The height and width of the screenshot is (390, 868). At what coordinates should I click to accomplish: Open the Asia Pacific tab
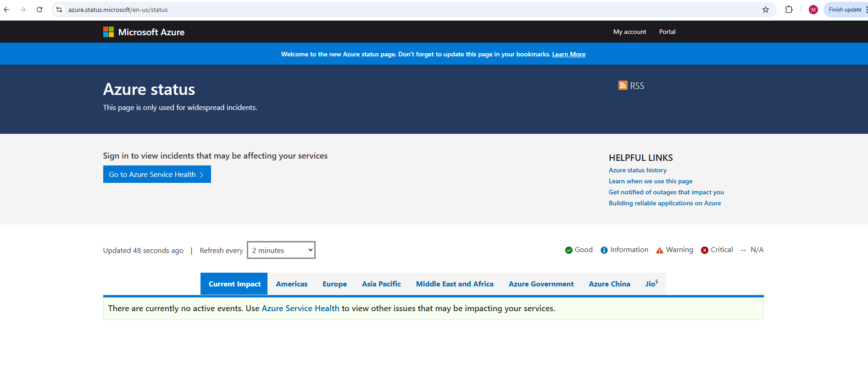tap(381, 284)
